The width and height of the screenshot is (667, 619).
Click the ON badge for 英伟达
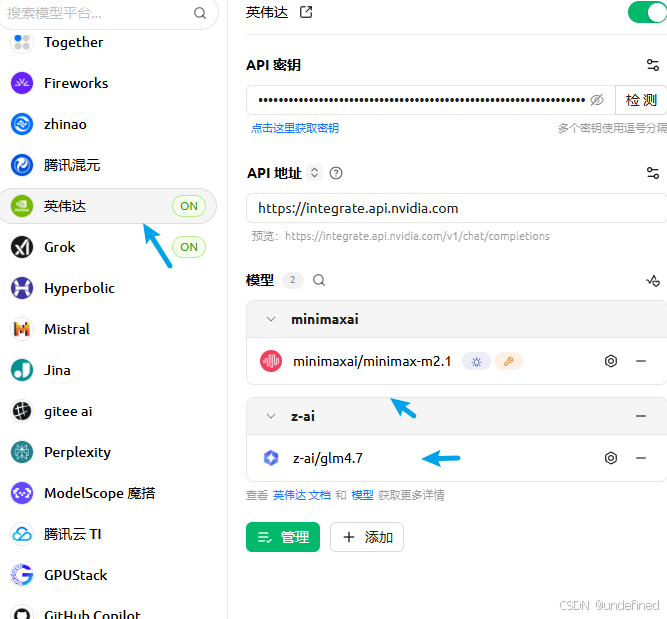point(189,206)
